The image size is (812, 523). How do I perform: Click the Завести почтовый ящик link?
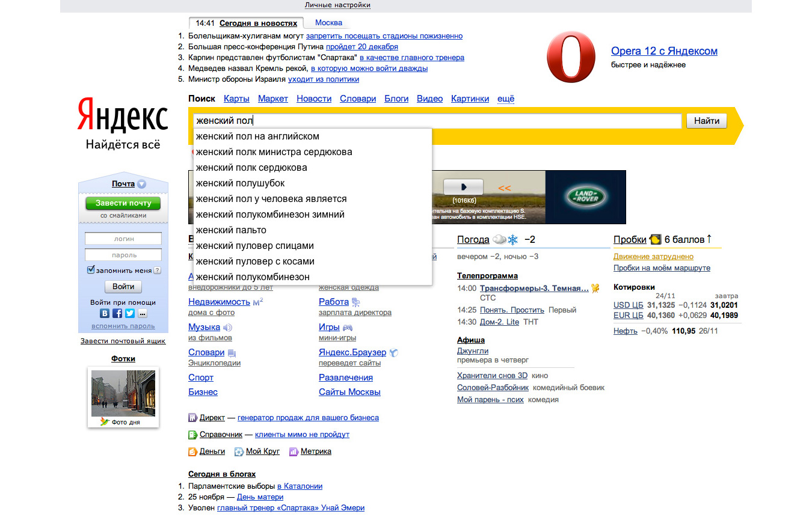(x=123, y=341)
